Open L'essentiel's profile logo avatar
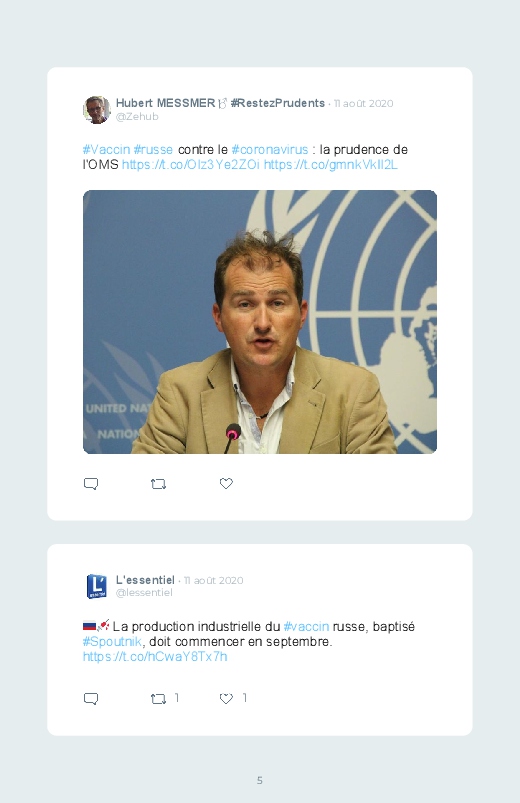This screenshot has height=803, width=520. pos(97,586)
